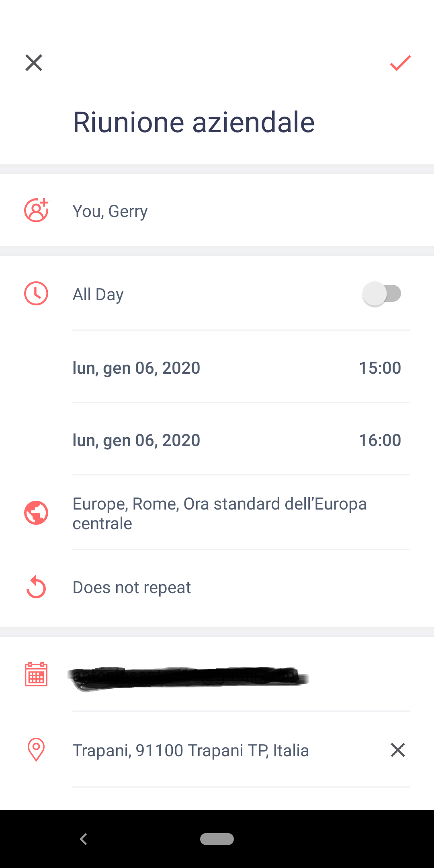This screenshot has height=868, width=434.
Task: Tap the add attendee person icon
Action: click(36, 210)
